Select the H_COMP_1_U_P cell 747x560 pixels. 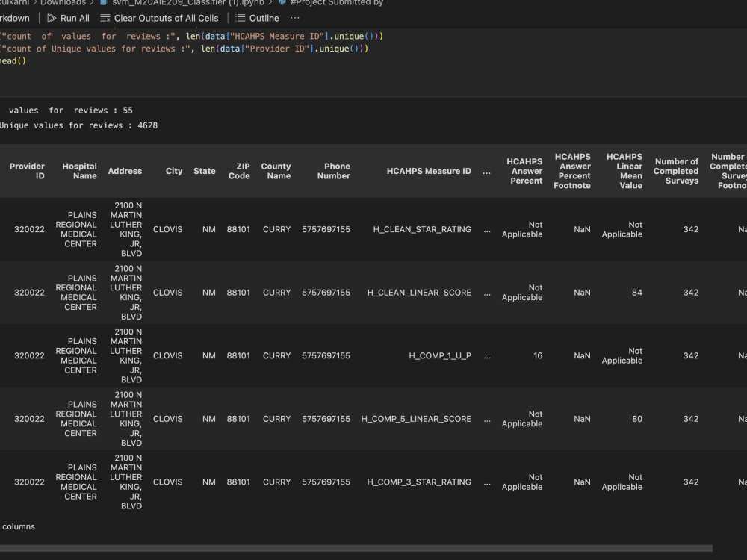[x=440, y=355]
